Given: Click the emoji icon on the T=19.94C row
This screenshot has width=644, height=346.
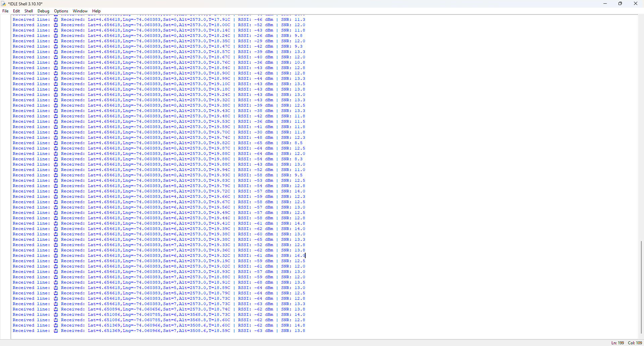Looking at the screenshot, I should (x=56, y=170).
